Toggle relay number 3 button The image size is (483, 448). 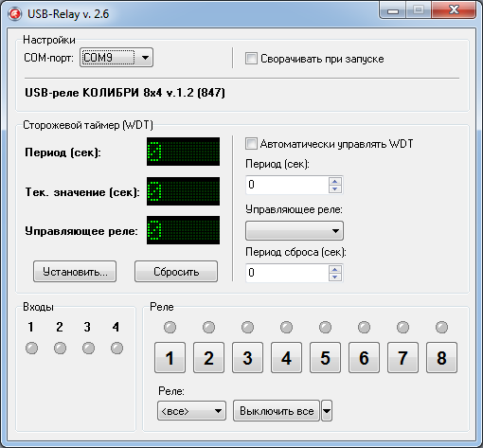coord(247,358)
